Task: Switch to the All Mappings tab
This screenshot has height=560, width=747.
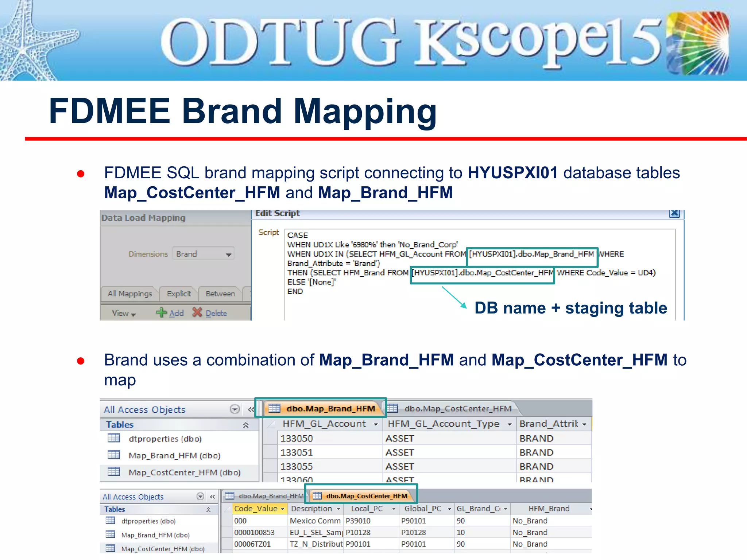Action: point(130,294)
